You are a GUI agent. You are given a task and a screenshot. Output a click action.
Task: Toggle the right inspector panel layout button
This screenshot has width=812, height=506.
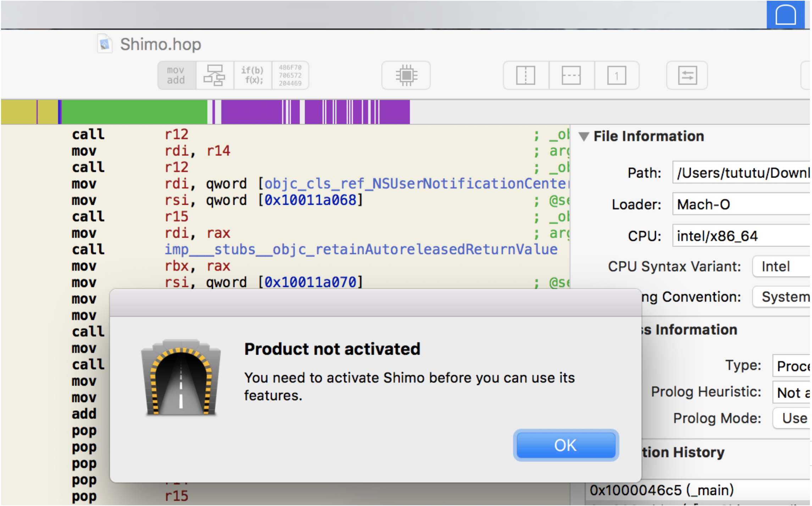[617, 75]
